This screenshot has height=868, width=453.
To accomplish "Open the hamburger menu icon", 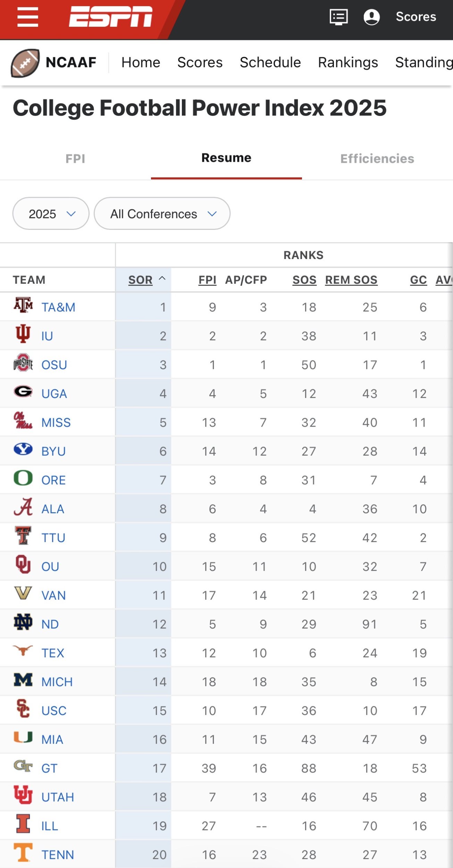I will pyautogui.click(x=28, y=17).
